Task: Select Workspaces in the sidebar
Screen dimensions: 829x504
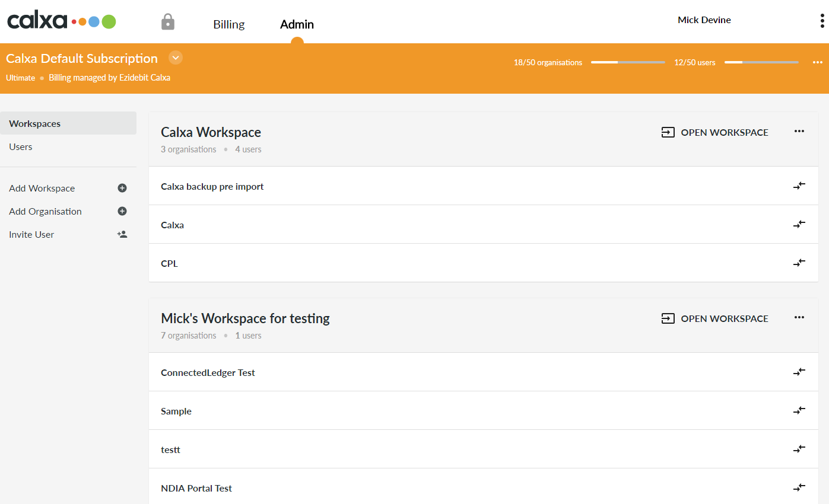Action: point(68,123)
